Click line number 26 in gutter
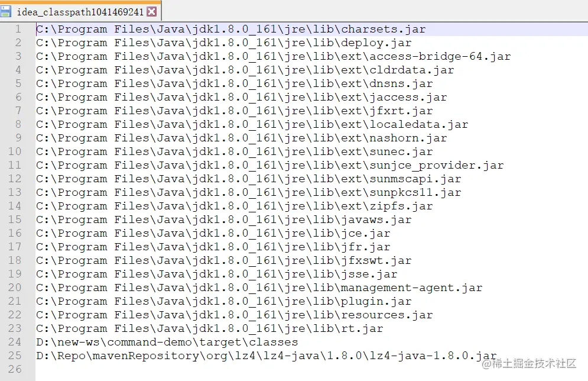The height and width of the screenshot is (381, 588). coord(15,369)
